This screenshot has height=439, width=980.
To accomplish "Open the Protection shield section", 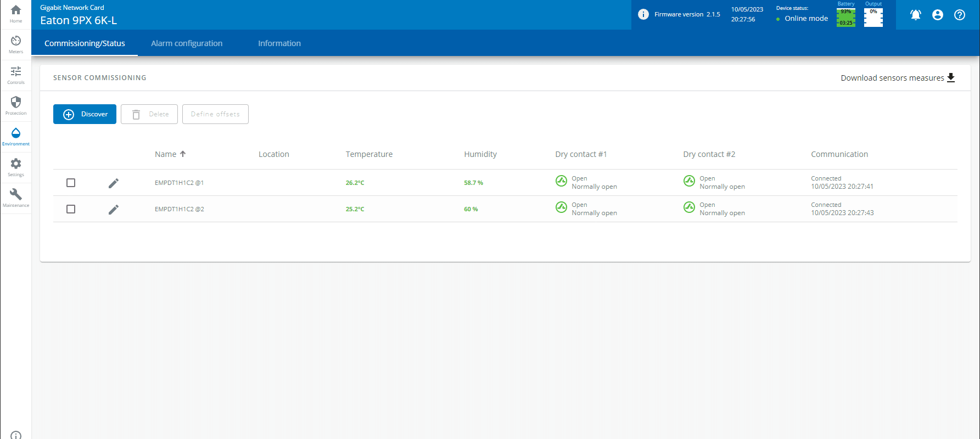I will pyautogui.click(x=16, y=106).
